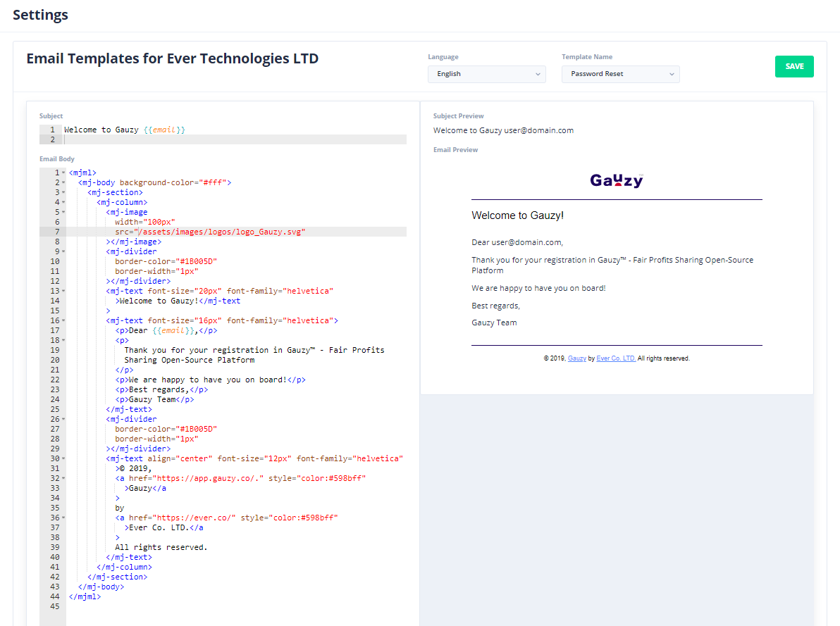The height and width of the screenshot is (626, 840).
Task: Click into the Subject editor first line
Action: [211, 130]
